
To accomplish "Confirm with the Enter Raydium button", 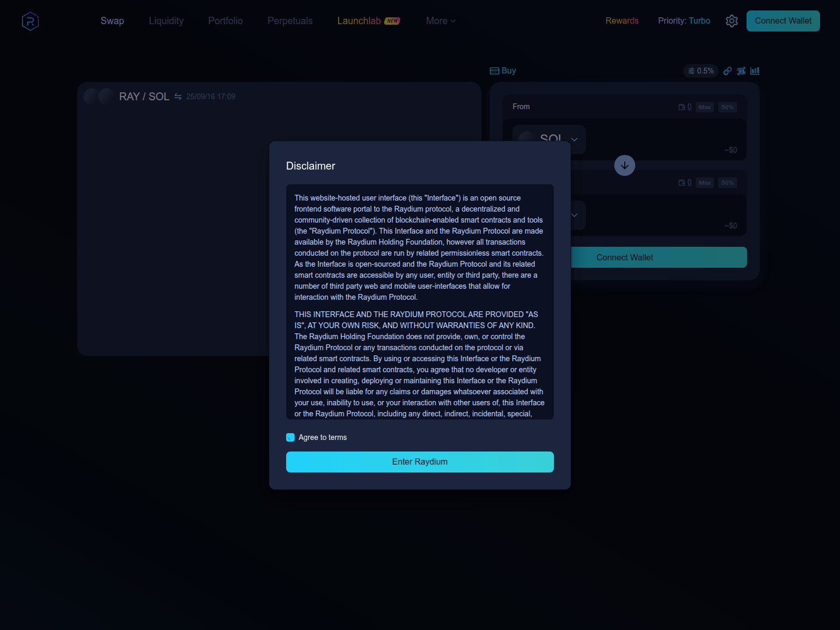I will point(420,462).
